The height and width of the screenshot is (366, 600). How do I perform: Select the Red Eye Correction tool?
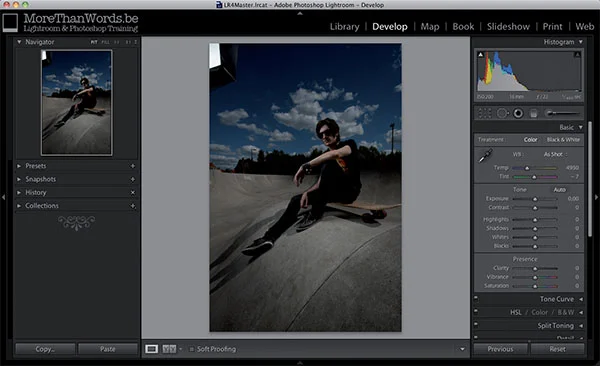518,113
